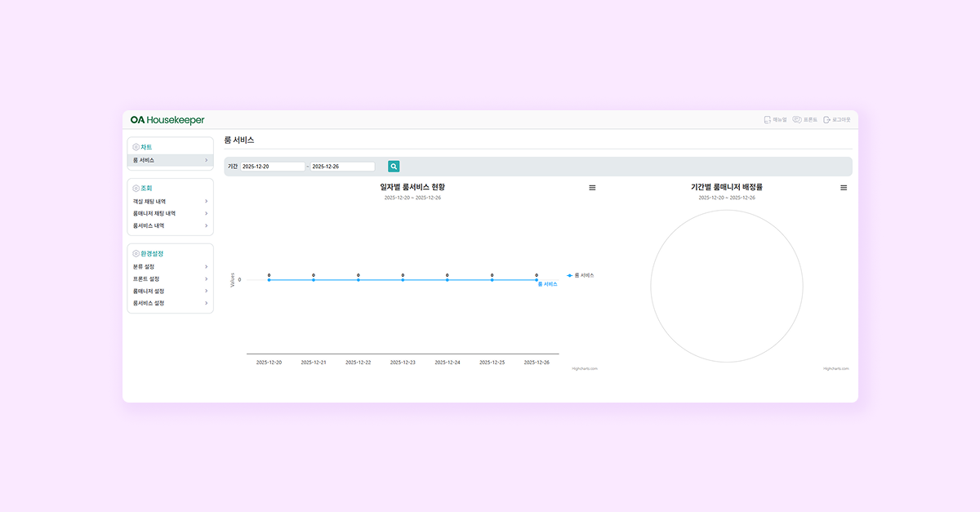Click the chevron on 객실 채팅 내역 row
Viewport: 980px width, 512px height.
point(206,201)
